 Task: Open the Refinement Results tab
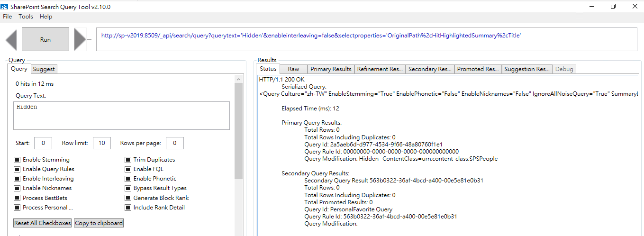(380, 69)
